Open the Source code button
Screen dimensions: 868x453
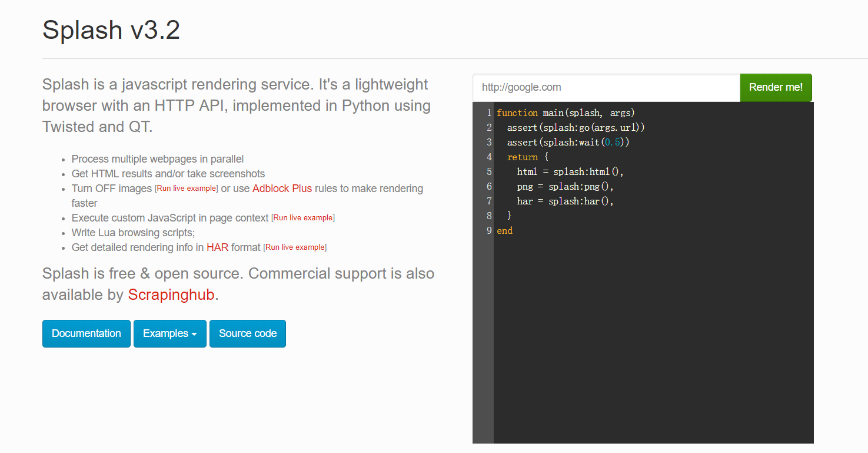click(248, 333)
